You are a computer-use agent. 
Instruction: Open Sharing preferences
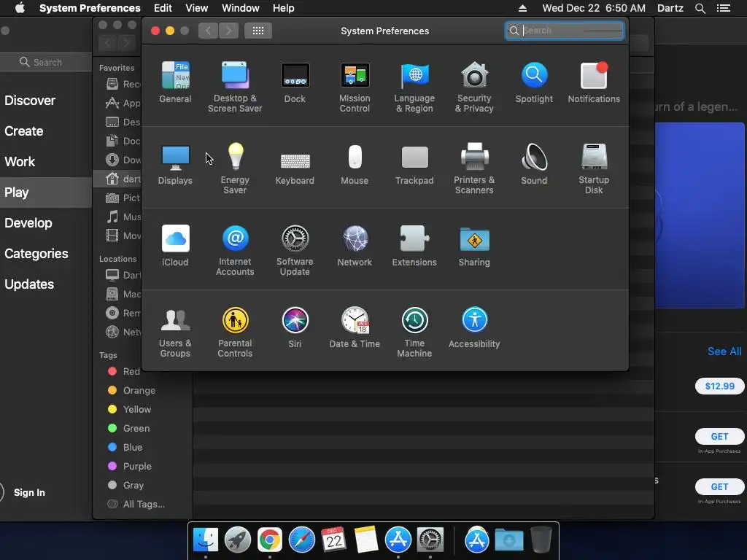click(474, 246)
